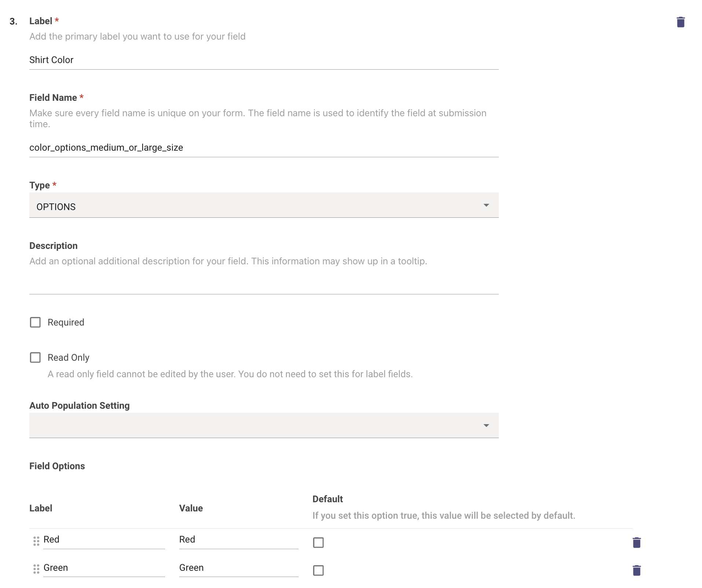Delete field number 3 with trash icon
The image size is (702, 588).
point(680,22)
